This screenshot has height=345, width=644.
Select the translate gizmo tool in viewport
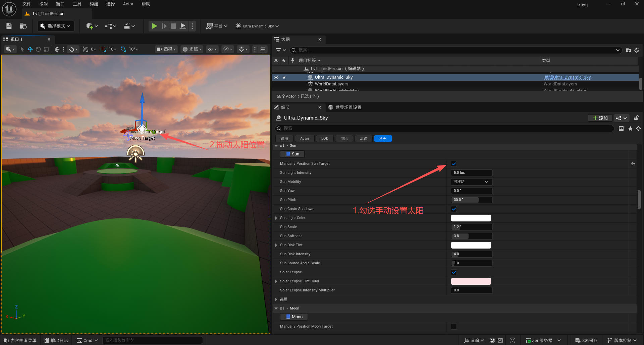point(30,49)
